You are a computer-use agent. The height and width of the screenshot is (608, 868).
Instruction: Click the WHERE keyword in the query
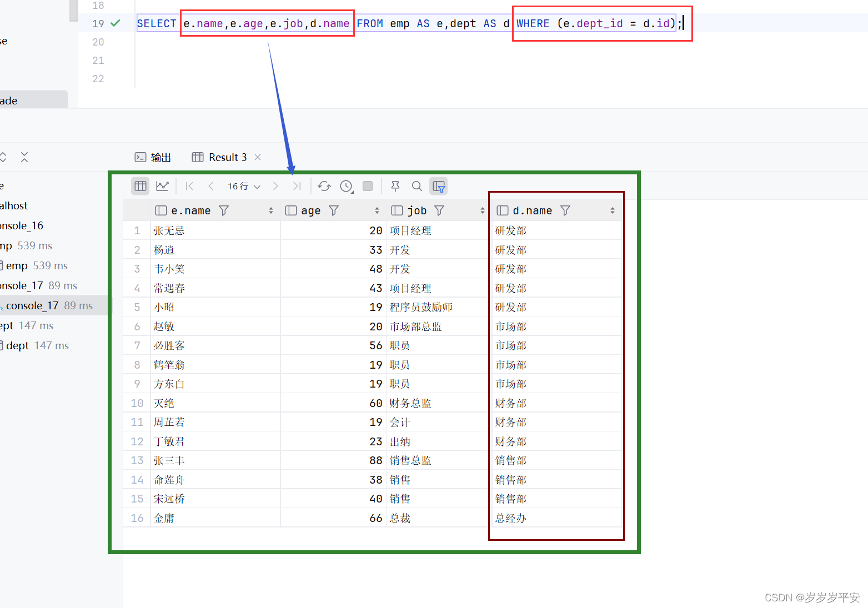click(533, 23)
